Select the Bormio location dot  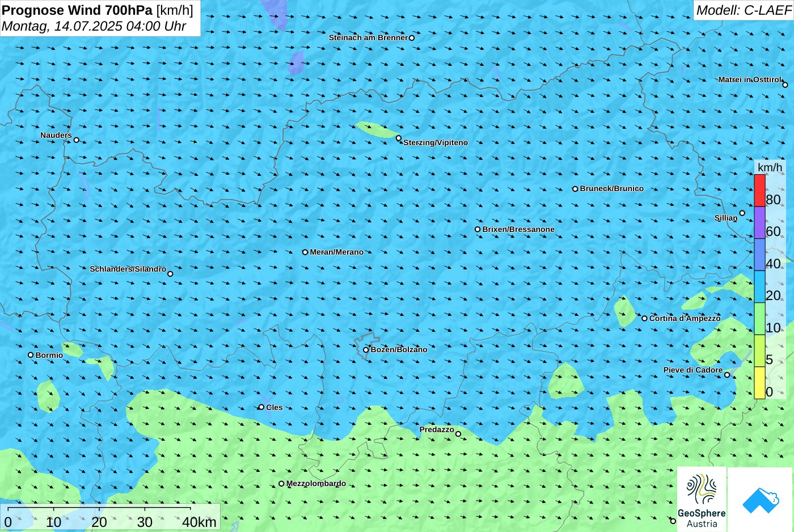point(31,355)
